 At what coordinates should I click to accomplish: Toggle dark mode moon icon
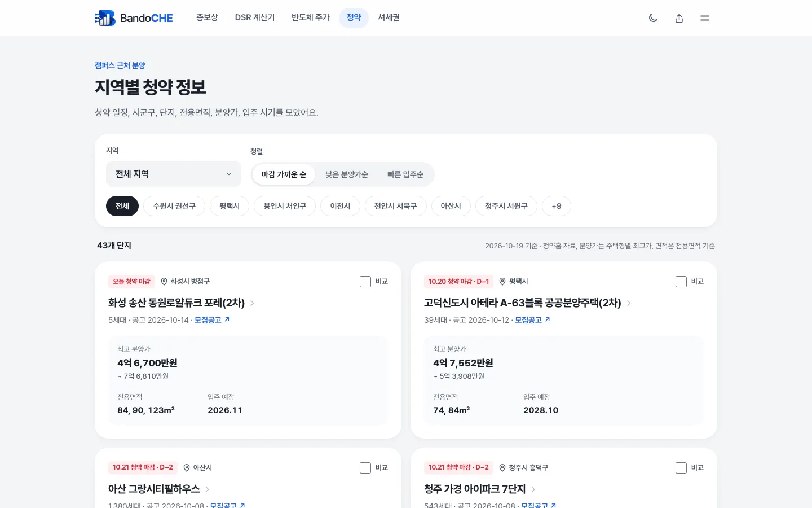pyautogui.click(x=653, y=18)
